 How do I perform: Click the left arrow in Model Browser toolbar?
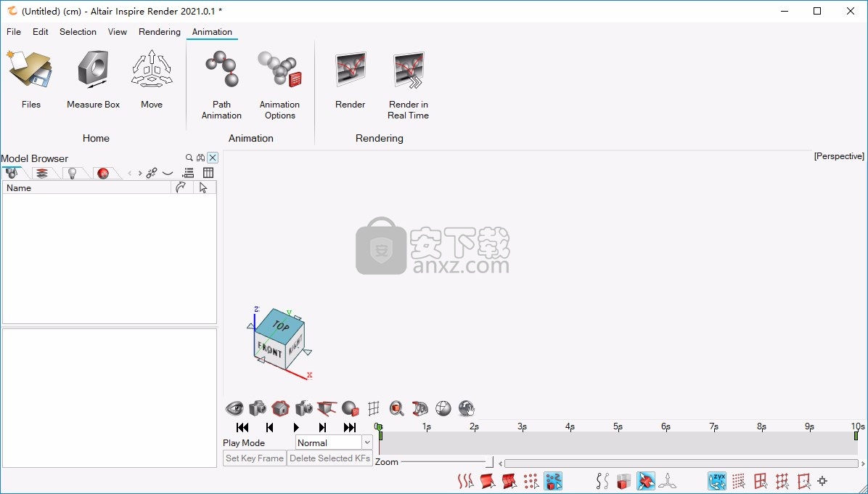click(130, 174)
